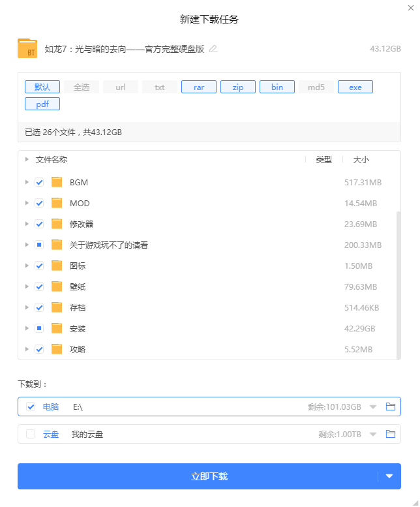Click the 图标 folder icon
This screenshot has width=420, height=507.
(57, 266)
